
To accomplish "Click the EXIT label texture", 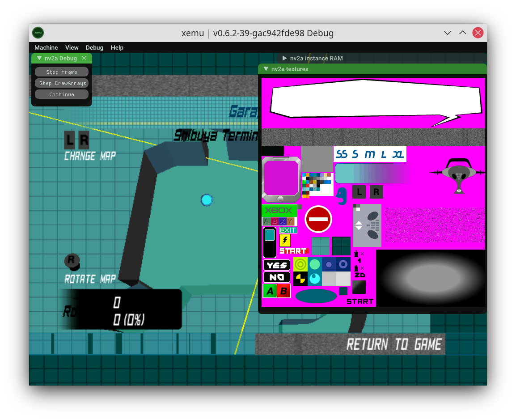I will coord(288,229).
